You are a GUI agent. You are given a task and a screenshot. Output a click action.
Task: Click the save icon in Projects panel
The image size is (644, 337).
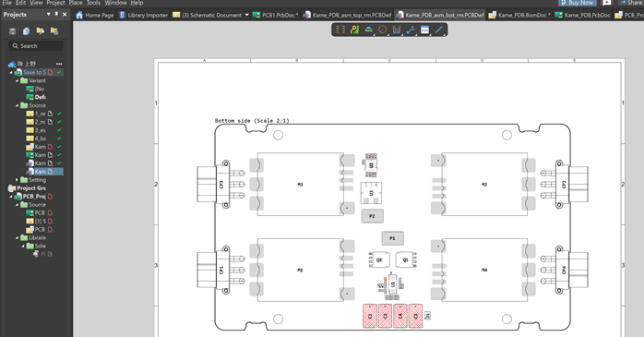click(x=12, y=31)
